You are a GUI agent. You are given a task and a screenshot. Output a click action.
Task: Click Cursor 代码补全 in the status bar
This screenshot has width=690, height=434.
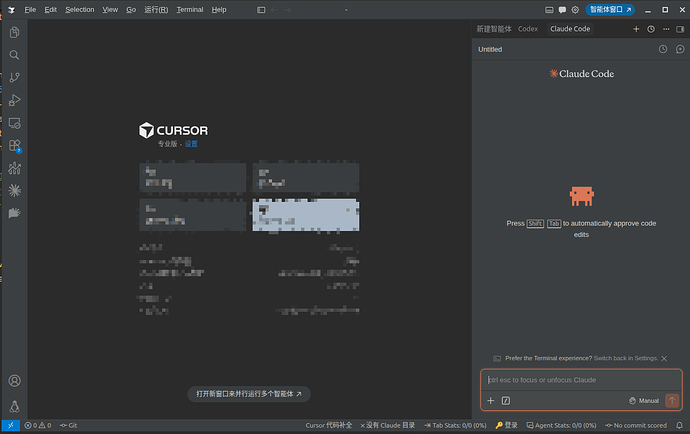coord(329,426)
